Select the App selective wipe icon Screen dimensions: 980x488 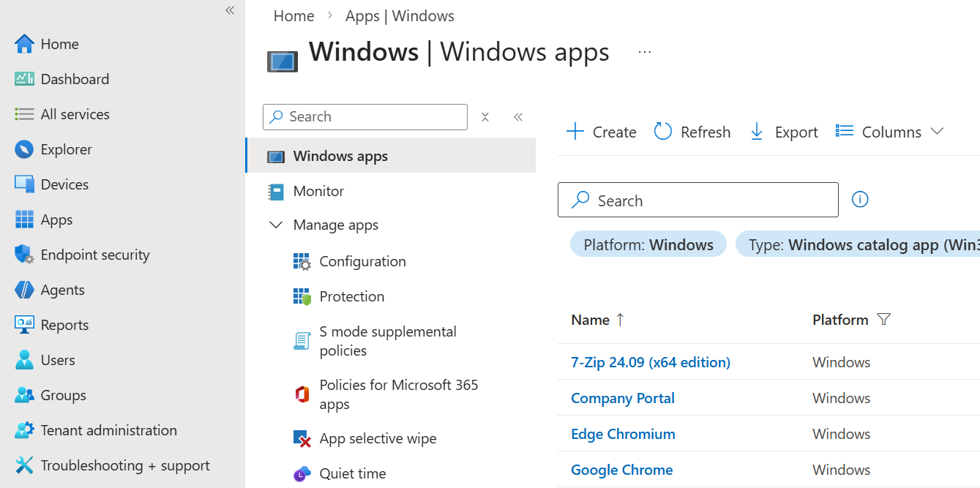[302, 439]
